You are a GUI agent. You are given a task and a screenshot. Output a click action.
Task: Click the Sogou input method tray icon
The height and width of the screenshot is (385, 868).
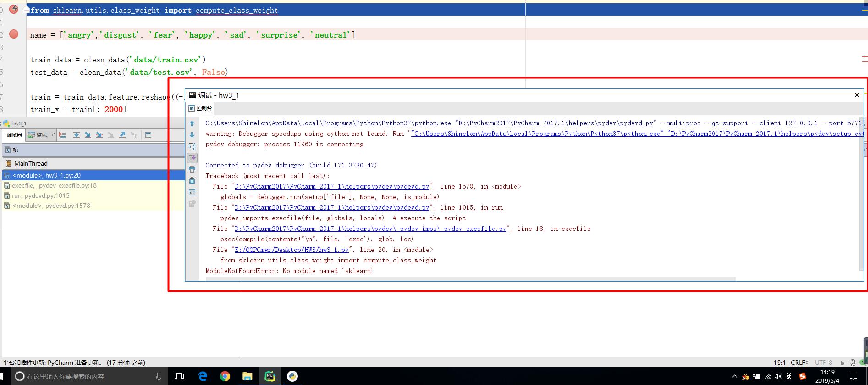(x=802, y=376)
